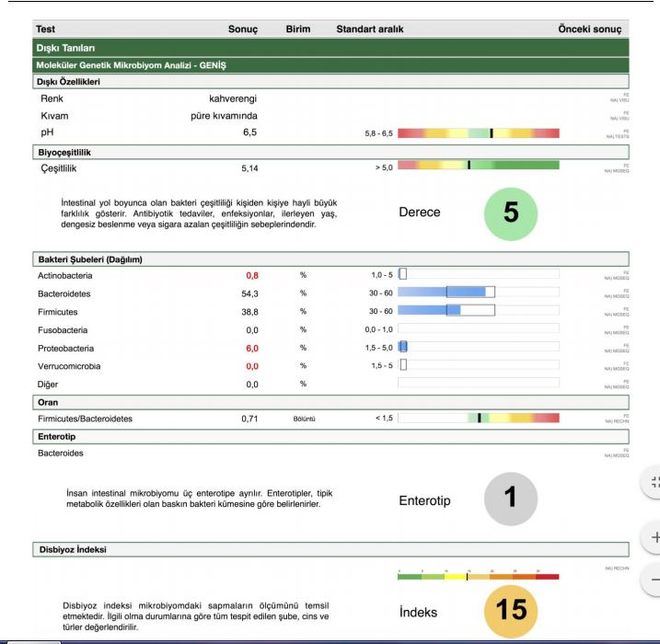Click the 'Biyoçeşitlilik' section header
The image size is (660, 644).
[x=330, y=153]
